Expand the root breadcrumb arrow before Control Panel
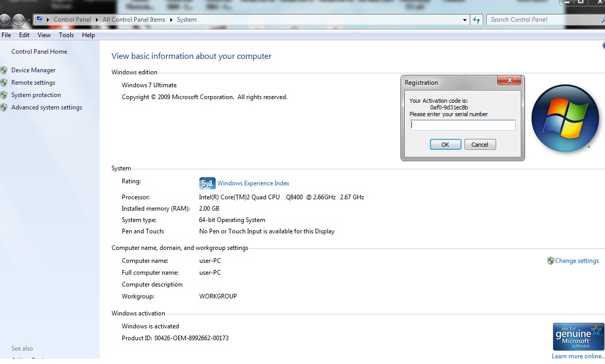The image size is (605, 364). [x=48, y=20]
